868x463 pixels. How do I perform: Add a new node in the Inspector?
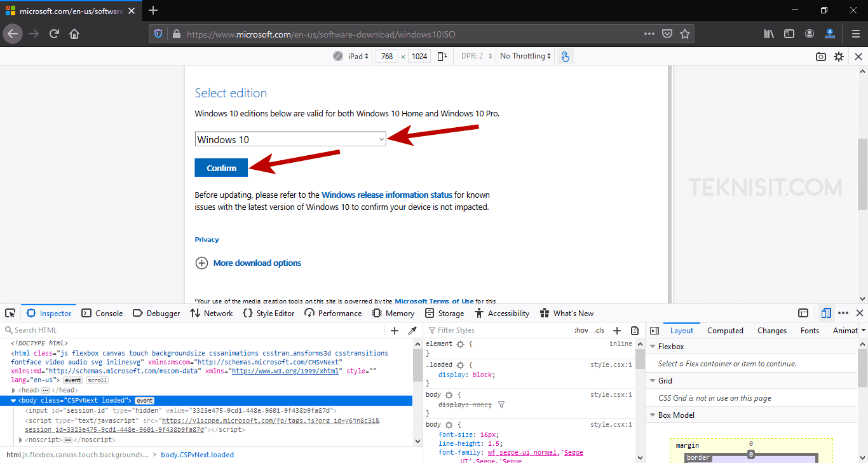(x=395, y=330)
